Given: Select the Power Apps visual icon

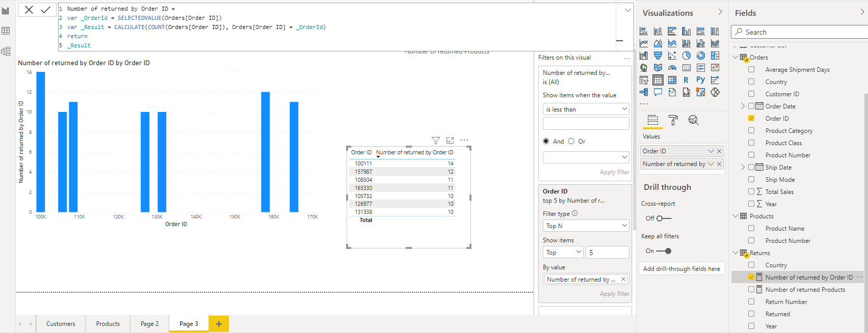Looking at the screenshot, I should [715, 92].
